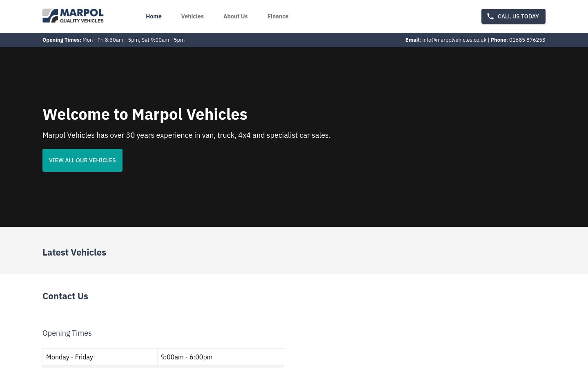Image resolution: width=588 pixels, height=368 pixels.
Task: Click the Opening Times text in top bar
Action: coord(114,40)
